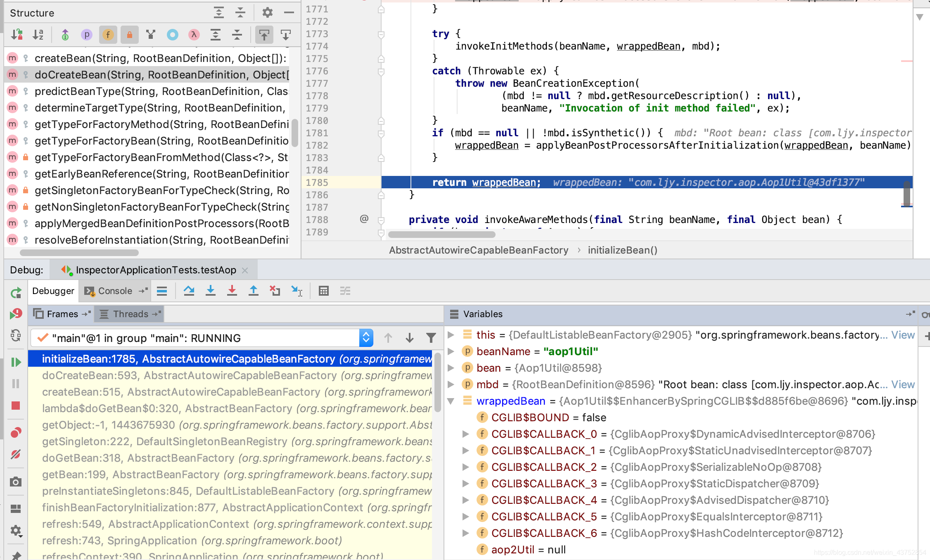
Task: Click the View link for mbd variable
Action: 903,384
